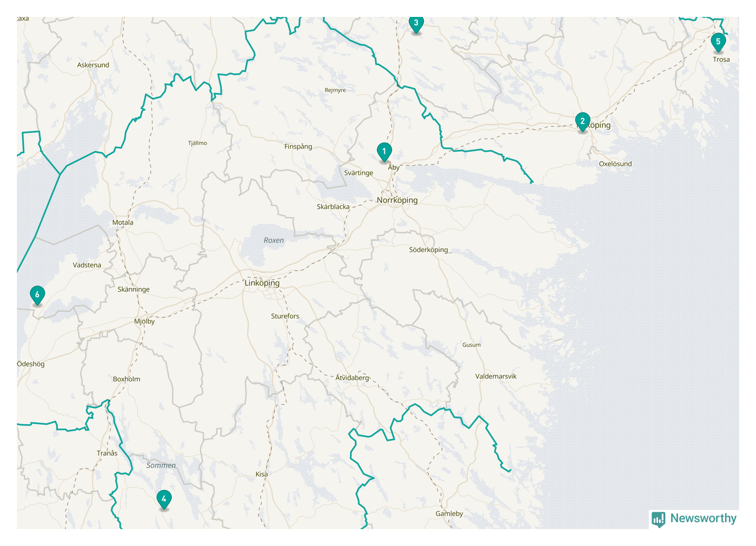756x546 pixels.
Task: Click the Söderköping town label
Action: pos(428,250)
